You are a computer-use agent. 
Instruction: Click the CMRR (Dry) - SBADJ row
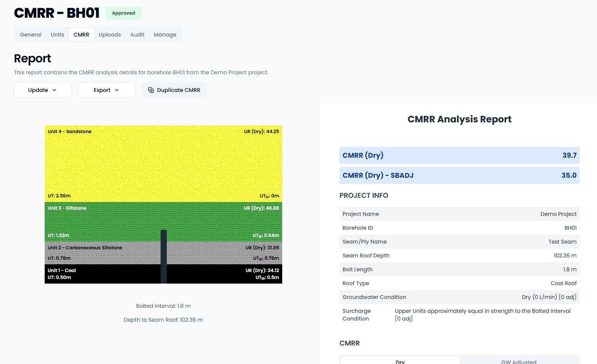point(459,175)
